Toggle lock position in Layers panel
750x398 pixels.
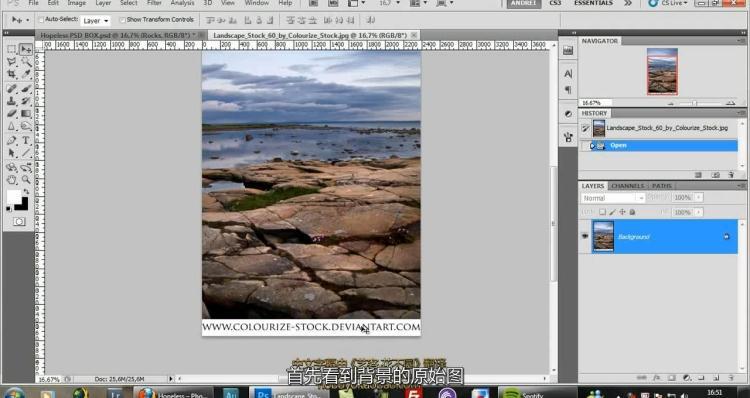[x=622, y=212]
